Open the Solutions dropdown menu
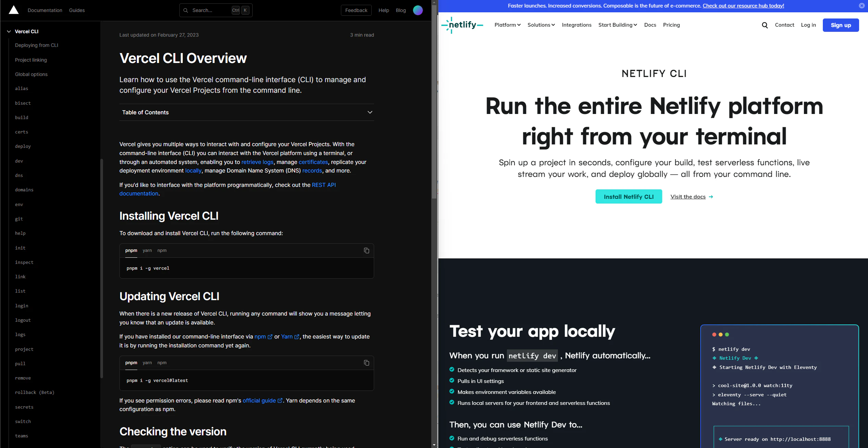 tap(541, 25)
